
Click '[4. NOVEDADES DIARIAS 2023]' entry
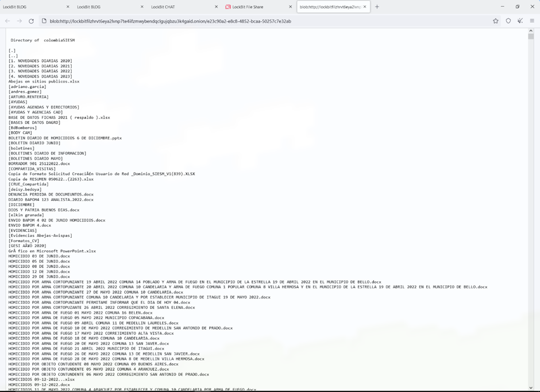[40, 76]
